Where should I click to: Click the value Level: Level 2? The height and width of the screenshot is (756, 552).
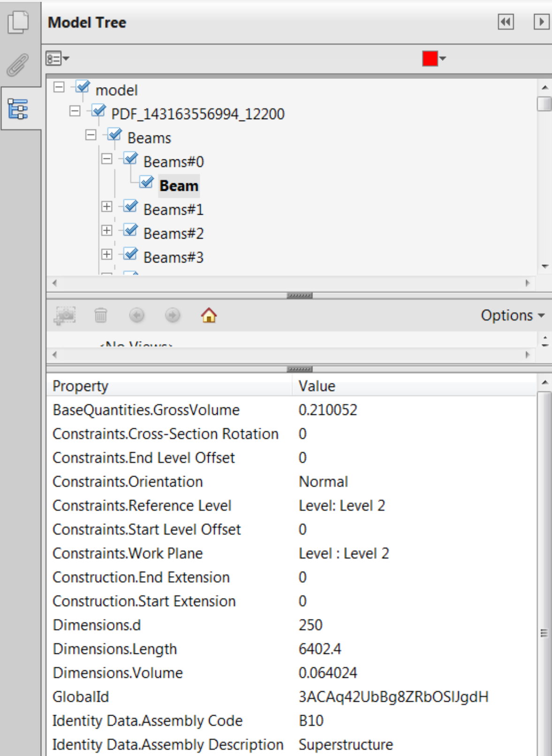click(x=342, y=506)
